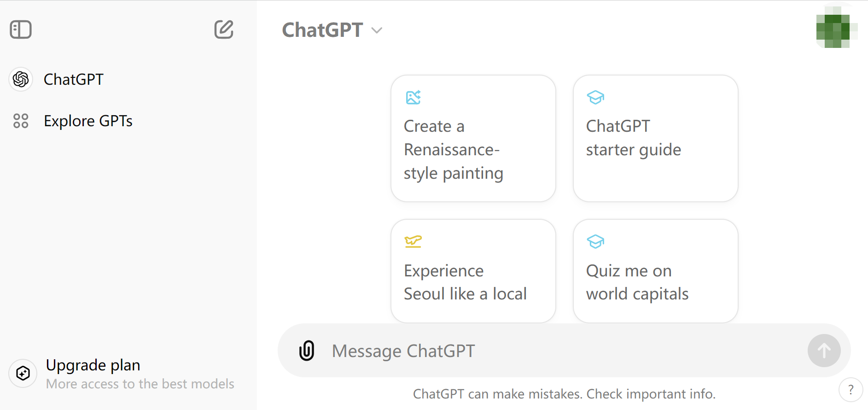Click the Upgrade plan link
The width and height of the screenshot is (868, 410).
coord(93,365)
